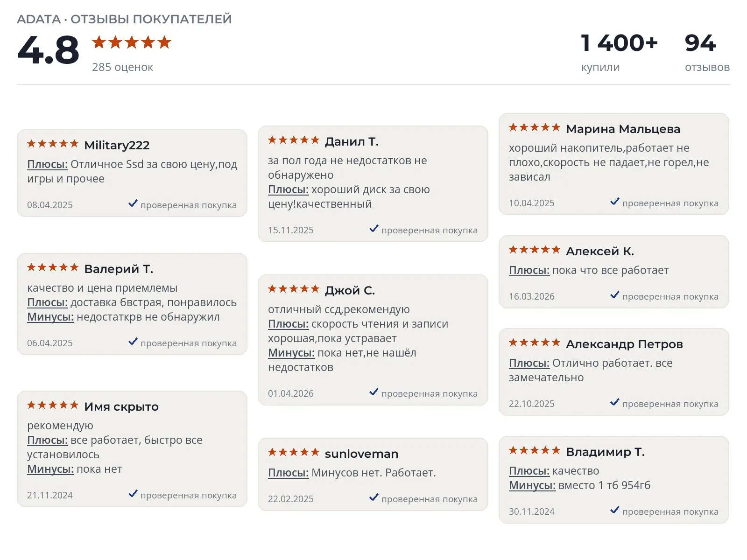The width and height of the screenshot is (747, 560).
Task: Click the 285 оценок ratings count
Action: 122,67
